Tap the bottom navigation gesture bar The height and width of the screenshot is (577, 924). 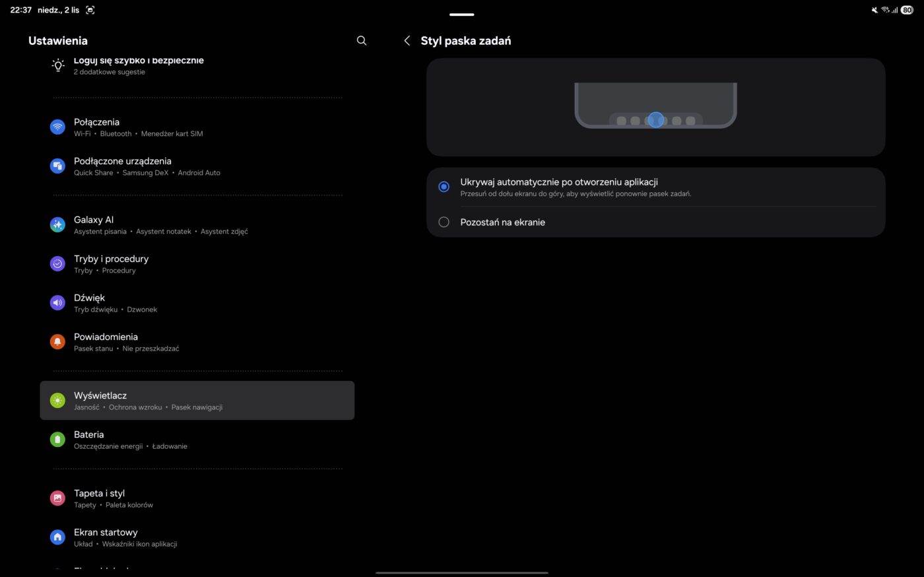(461, 572)
